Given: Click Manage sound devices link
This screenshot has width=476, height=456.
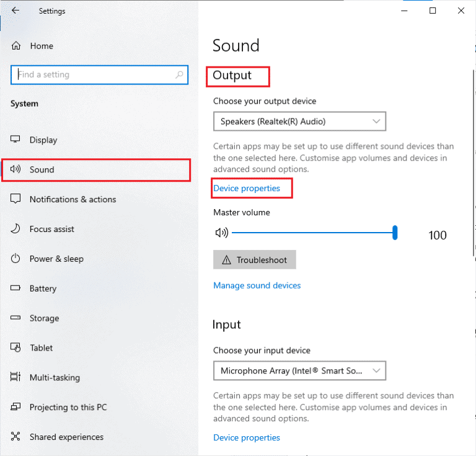Looking at the screenshot, I should (257, 285).
